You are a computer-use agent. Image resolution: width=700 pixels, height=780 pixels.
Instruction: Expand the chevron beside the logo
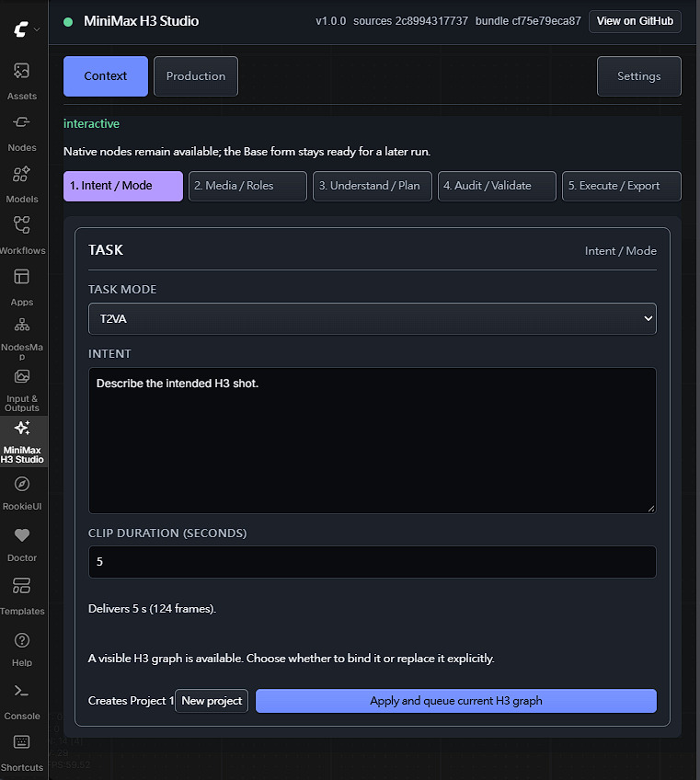click(37, 29)
